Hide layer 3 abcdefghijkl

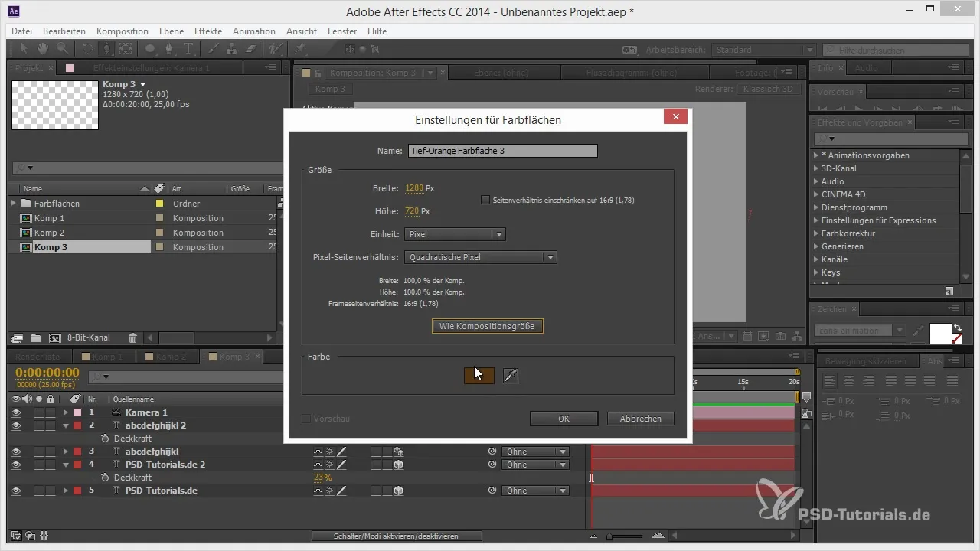16,452
